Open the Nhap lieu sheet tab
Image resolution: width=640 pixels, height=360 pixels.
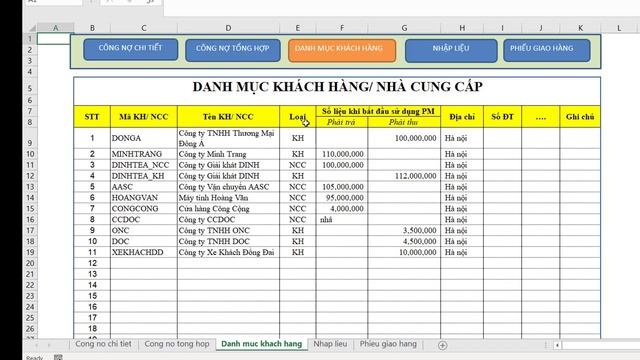pyautogui.click(x=330, y=344)
